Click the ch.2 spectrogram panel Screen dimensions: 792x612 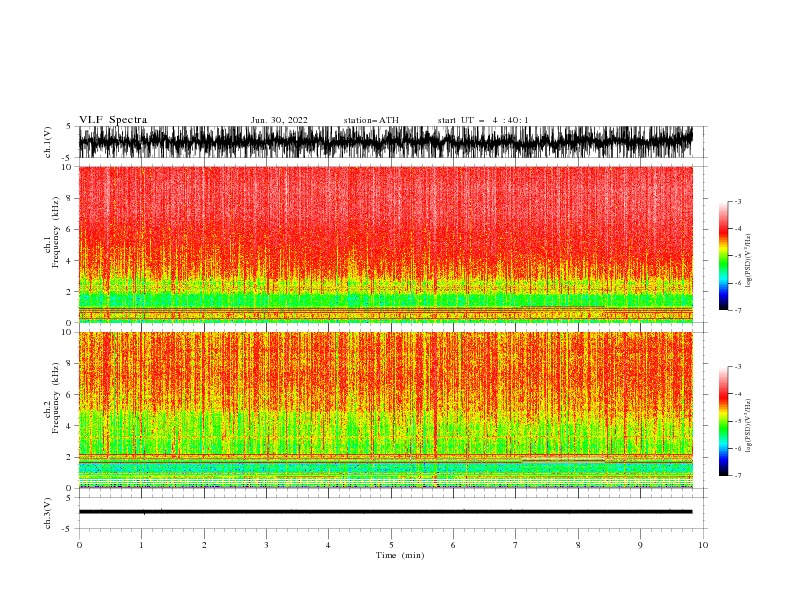[385, 410]
